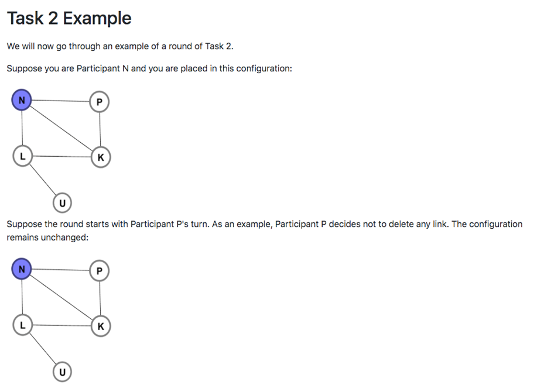
Task: Click the N–P link in top graph
Action: [x=61, y=101]
